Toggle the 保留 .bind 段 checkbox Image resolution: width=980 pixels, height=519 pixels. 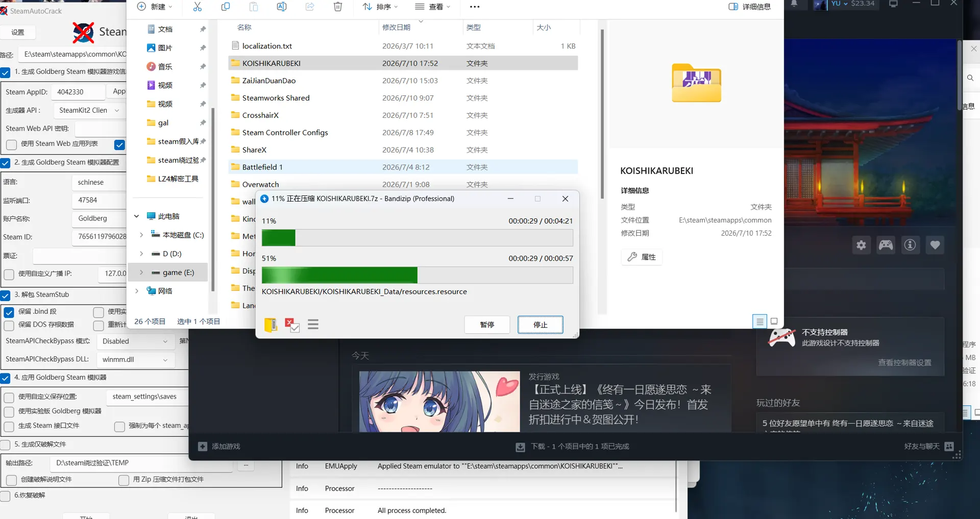[x=9, y=312]
